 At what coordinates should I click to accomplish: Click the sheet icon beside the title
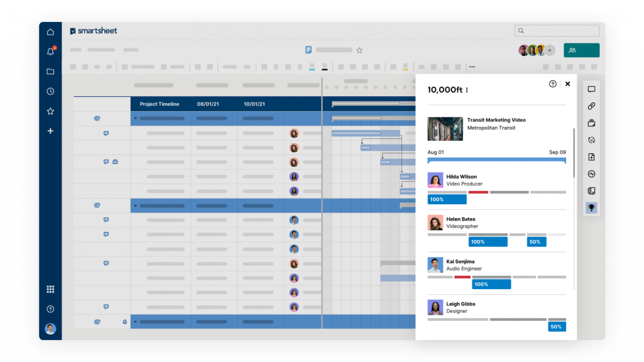[308, 50]
